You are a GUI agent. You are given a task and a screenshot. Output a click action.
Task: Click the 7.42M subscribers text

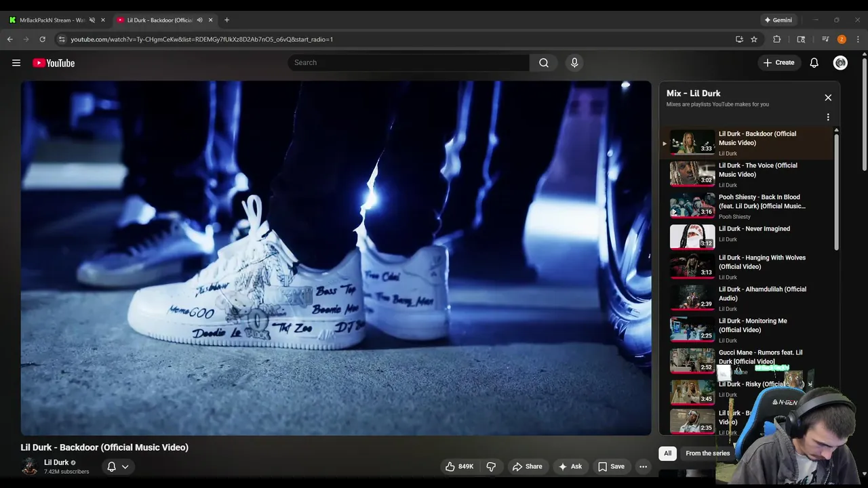pos(66,472)
